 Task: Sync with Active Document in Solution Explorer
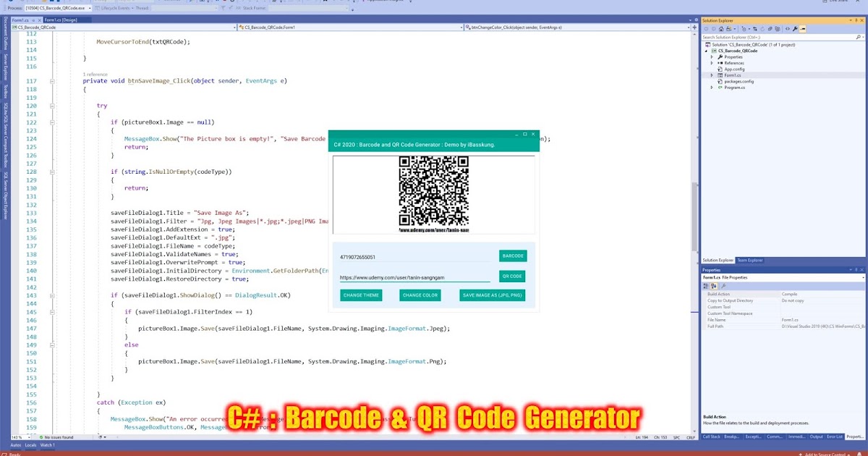pos(755,28)
